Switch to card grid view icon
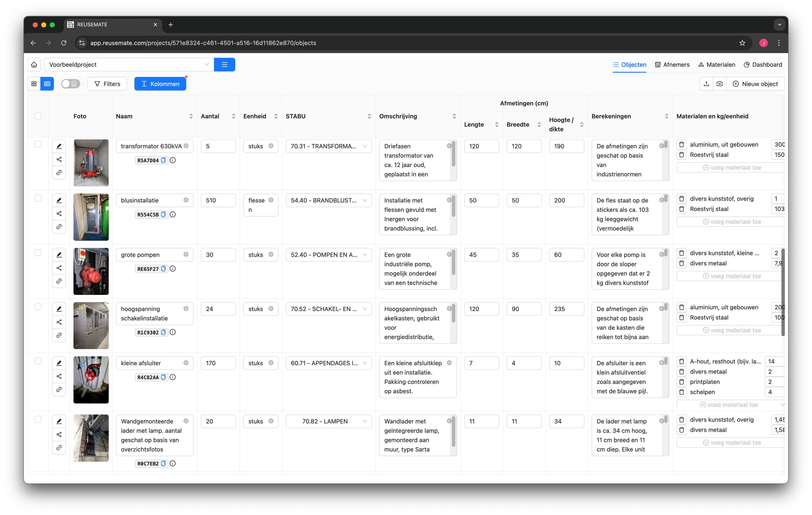Viewport: 812px width, 515px height. pyautogui.click(x=34, y=84)
